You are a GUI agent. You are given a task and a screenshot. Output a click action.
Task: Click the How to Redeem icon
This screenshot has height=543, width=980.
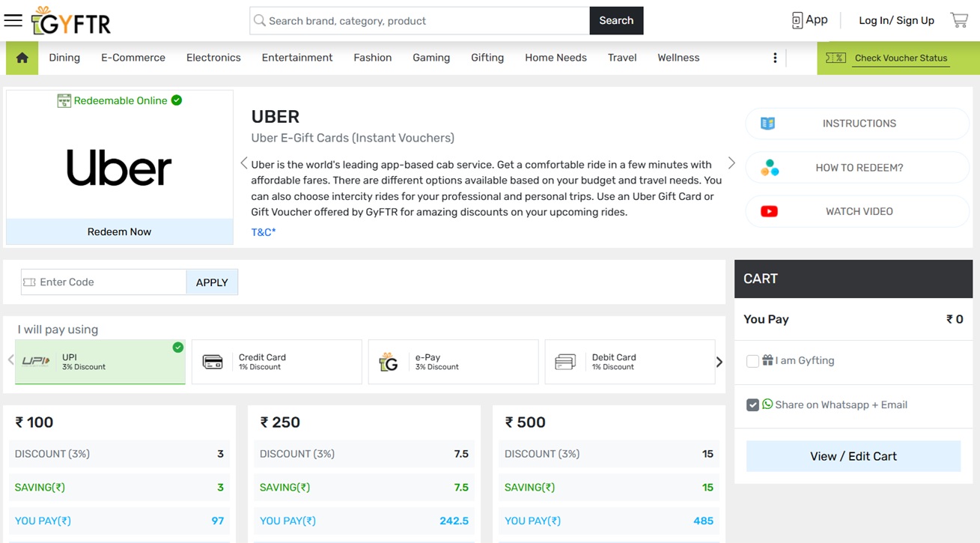tap(770, 168)
